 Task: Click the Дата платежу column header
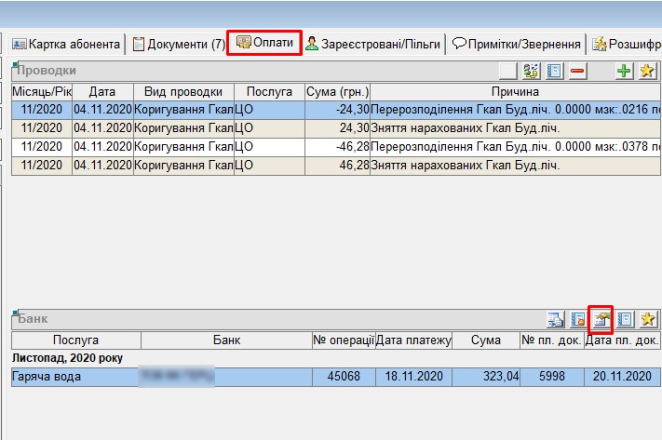(x=409, y=341)
